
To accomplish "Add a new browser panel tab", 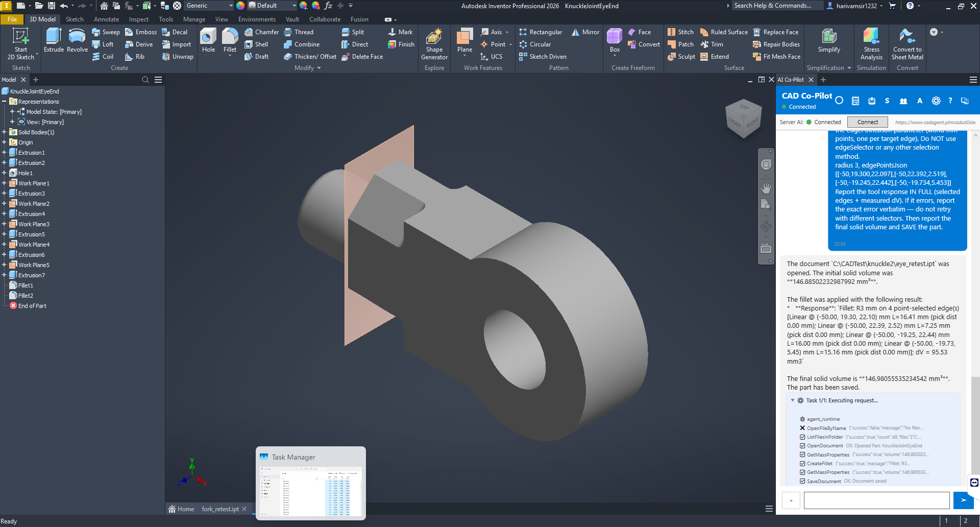I will pyautogui.click(x=36, y=80).
